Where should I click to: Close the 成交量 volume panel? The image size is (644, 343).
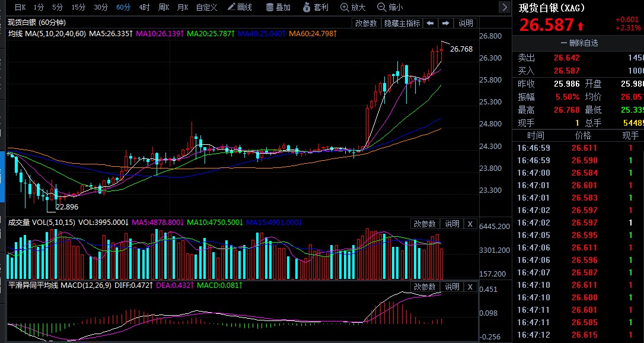pyautogui.click(x=470, y=224)
